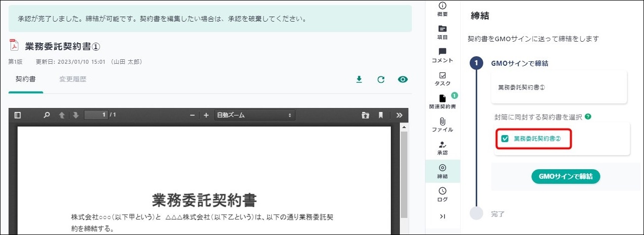Click the refresh contract icon
644x235 pixels.
tap(381, 79)
